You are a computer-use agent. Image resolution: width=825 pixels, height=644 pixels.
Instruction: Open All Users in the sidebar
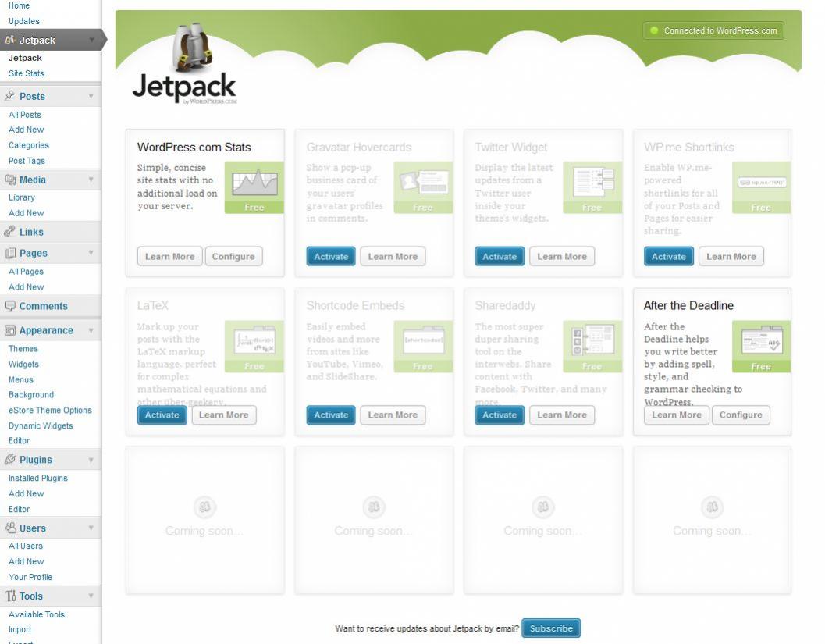click(26, 546)
